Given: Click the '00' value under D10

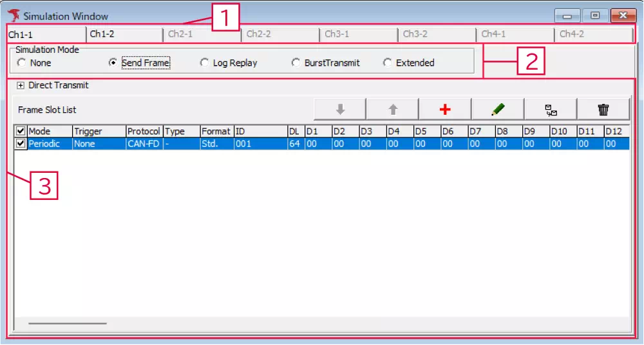Looking at the screenshot, I should tap(563, 144).
